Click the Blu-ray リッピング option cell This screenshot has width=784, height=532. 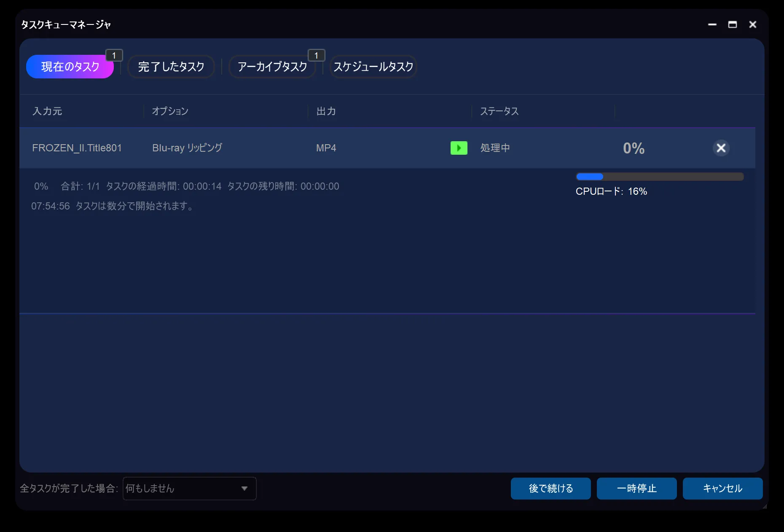(187, 148)
